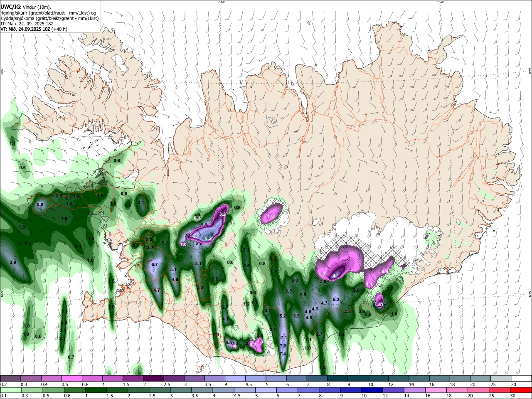Pick the blue rain swatch between 8 and 9
The image size is (532, 399).
(x=330, y=390)
